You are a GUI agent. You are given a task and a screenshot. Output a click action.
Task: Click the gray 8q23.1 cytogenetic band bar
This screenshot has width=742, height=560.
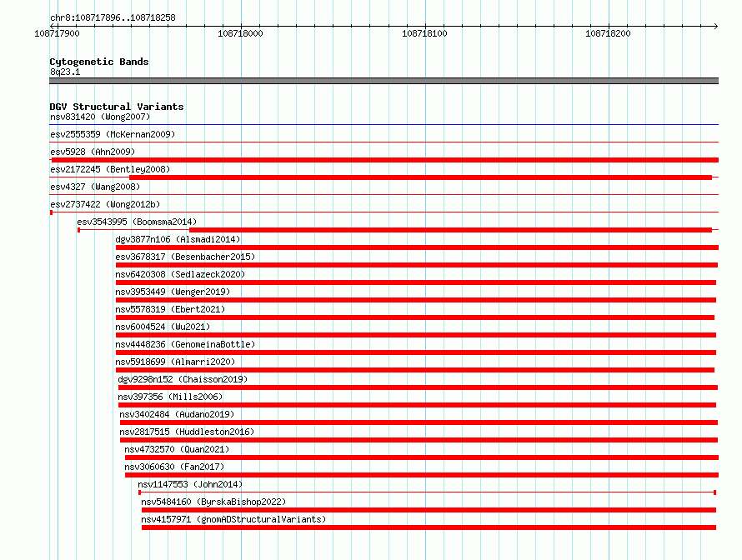384,81
